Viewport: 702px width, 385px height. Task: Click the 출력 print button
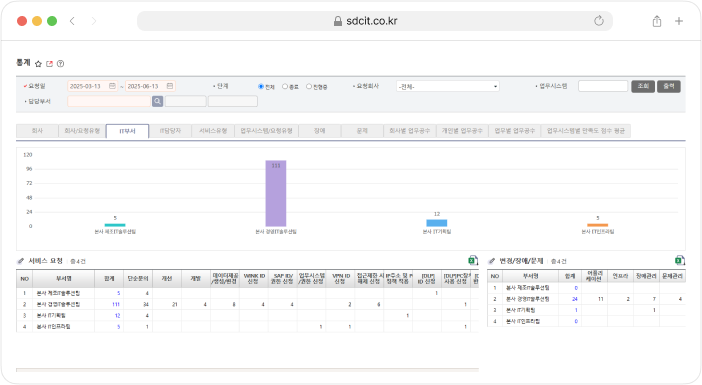(x=669, y=86)
